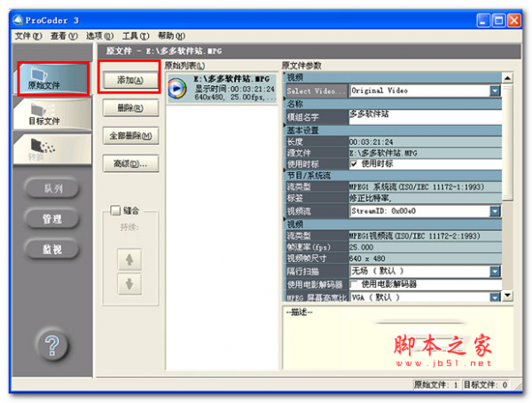
Task: Click the 删除(R) remove button
Action: pyautogui.click(x=130, y=108)
